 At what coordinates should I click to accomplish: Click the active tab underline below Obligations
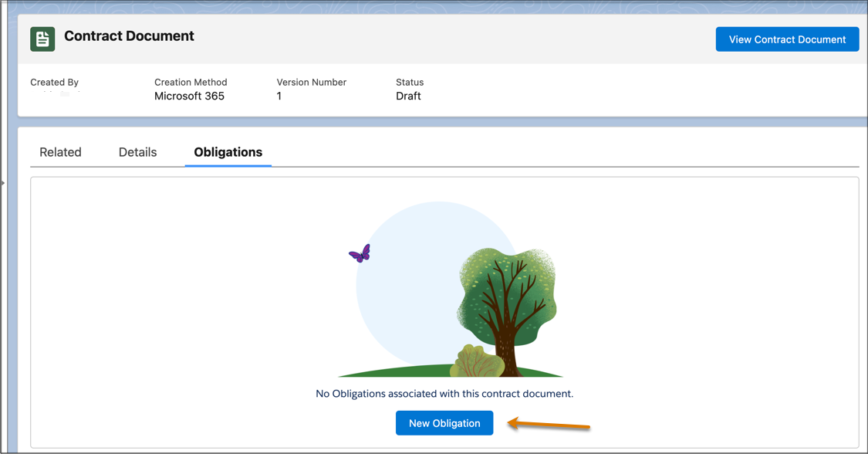click(x=228, y=165)
